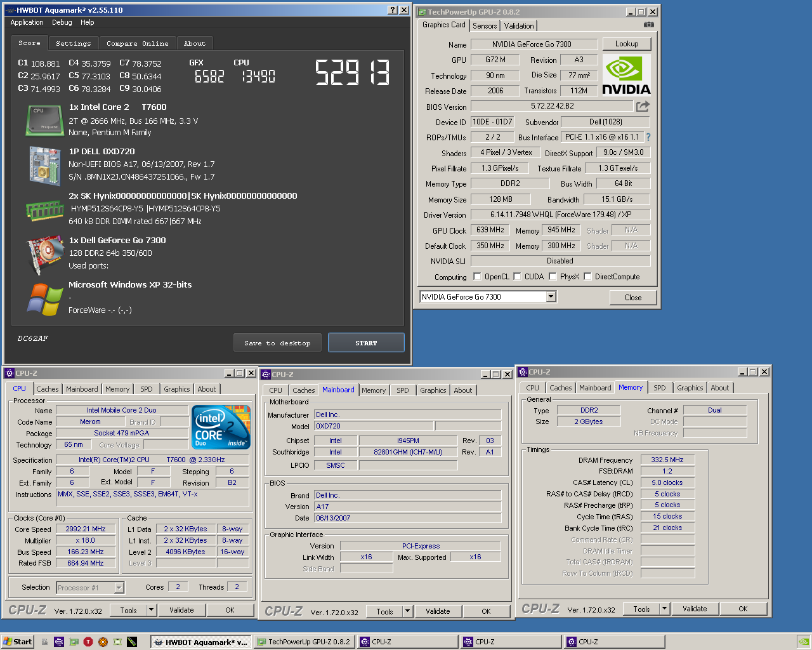Click the NVIDIA logo in GPU-Z
Viewport: 812px width, 650px height.
point(626,75)
